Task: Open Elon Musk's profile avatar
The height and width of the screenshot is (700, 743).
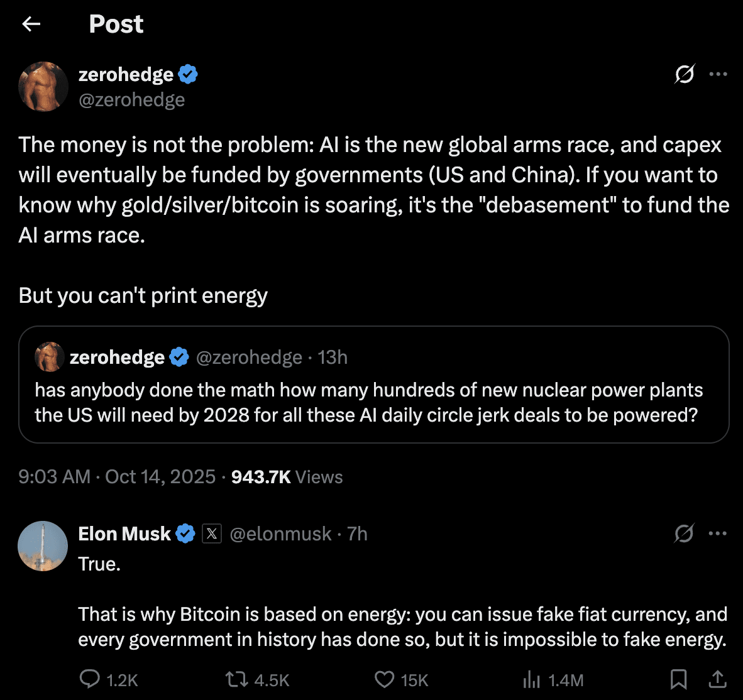Action: (43, 546)
